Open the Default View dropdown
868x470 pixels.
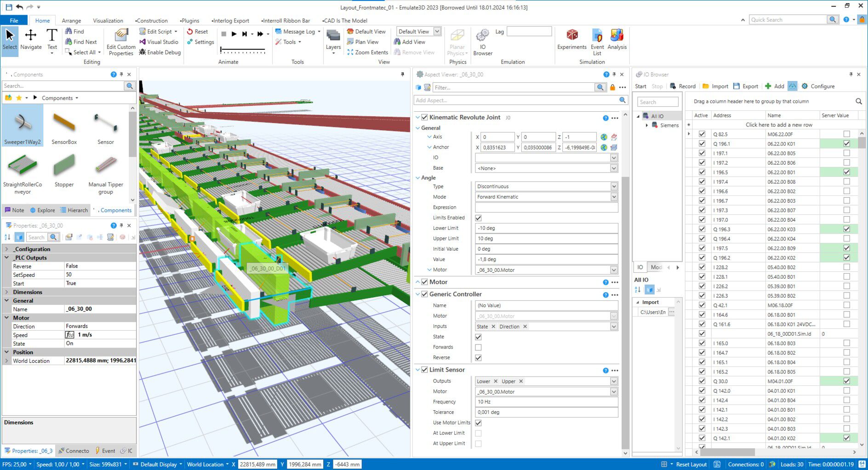pos(437,31)
